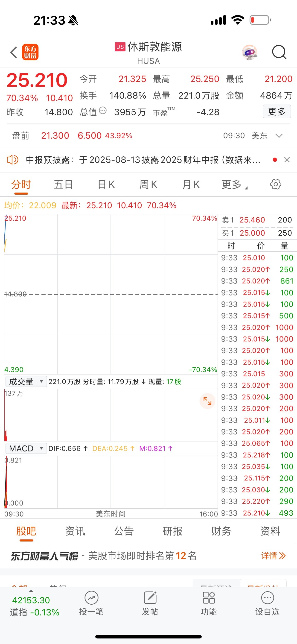Open the 股吧 tab

click(x=26, y=531)
